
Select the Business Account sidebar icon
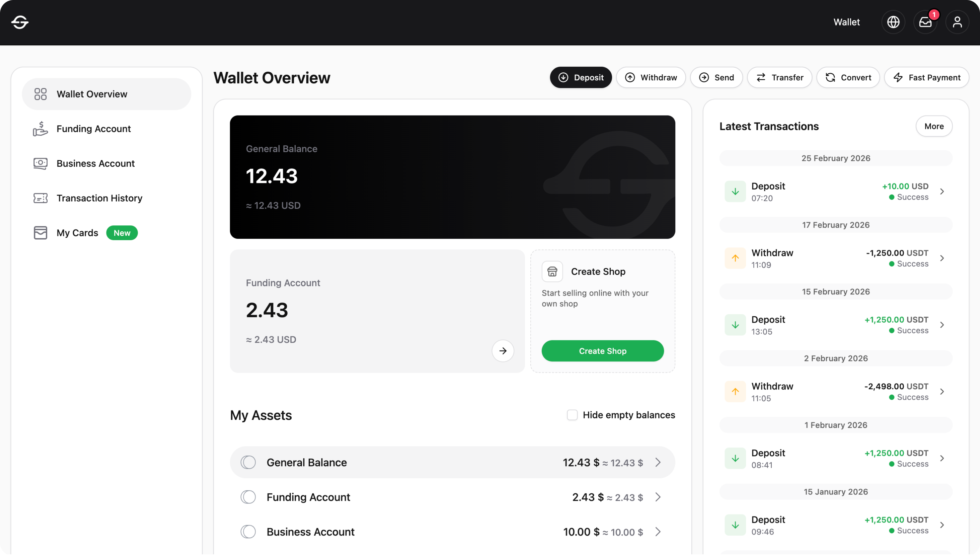click(x=40, y=163)
